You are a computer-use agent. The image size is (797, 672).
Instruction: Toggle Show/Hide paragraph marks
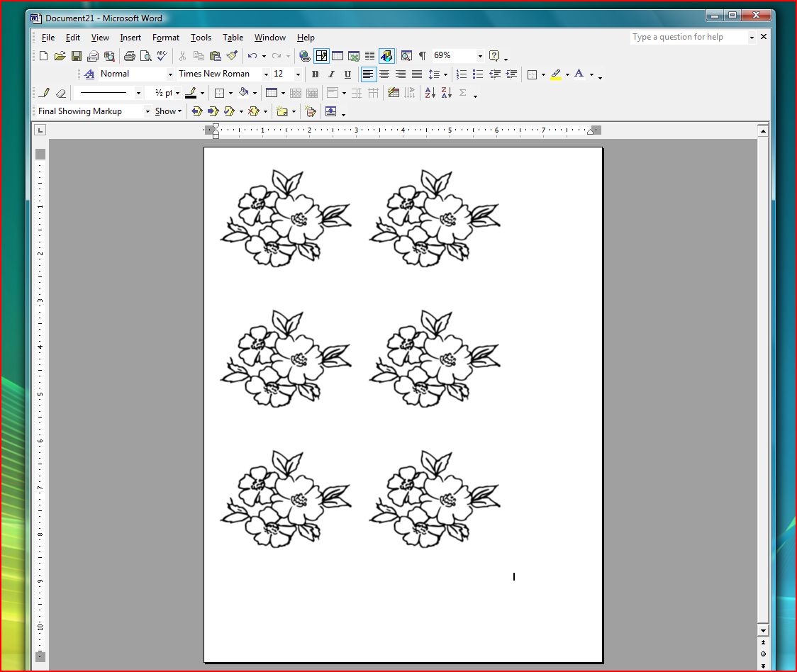pyautogui.click(x=423, y=56)
